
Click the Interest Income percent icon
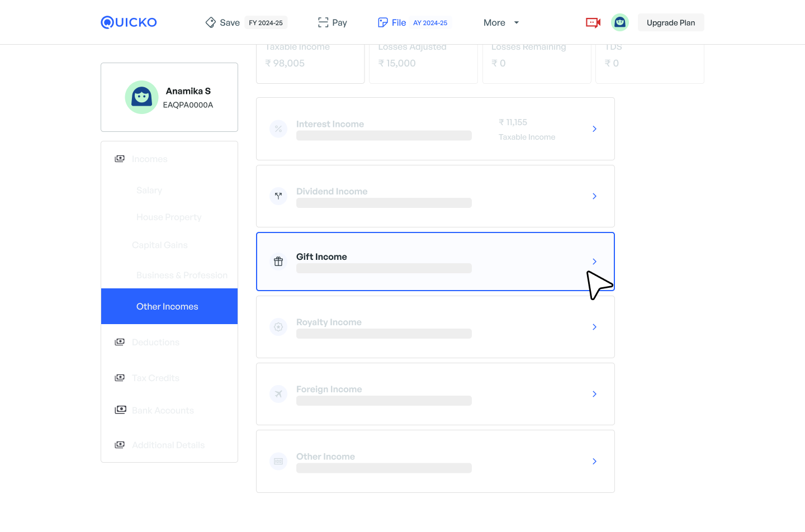pos(278,129)
